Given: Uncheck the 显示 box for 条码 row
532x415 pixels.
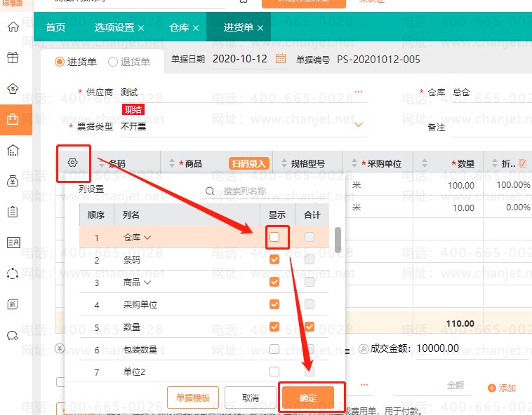Looking at the screenshot, I should 274,259.
